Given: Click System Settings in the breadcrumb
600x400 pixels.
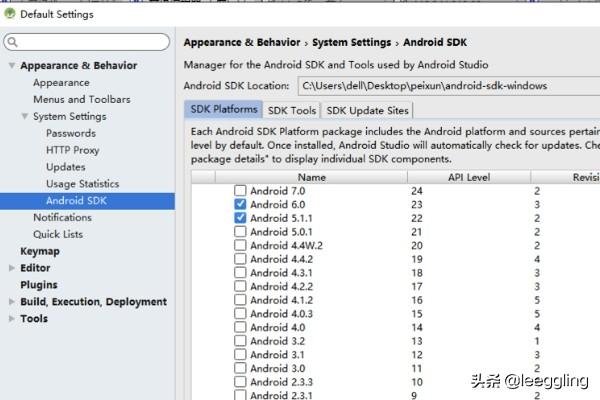Looking at the screenshot, I should point(351,42).
